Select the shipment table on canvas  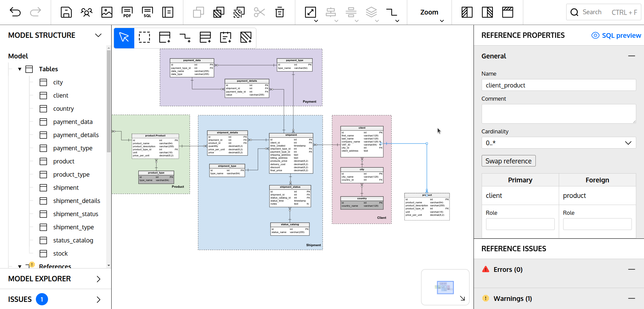pos(291,153)
